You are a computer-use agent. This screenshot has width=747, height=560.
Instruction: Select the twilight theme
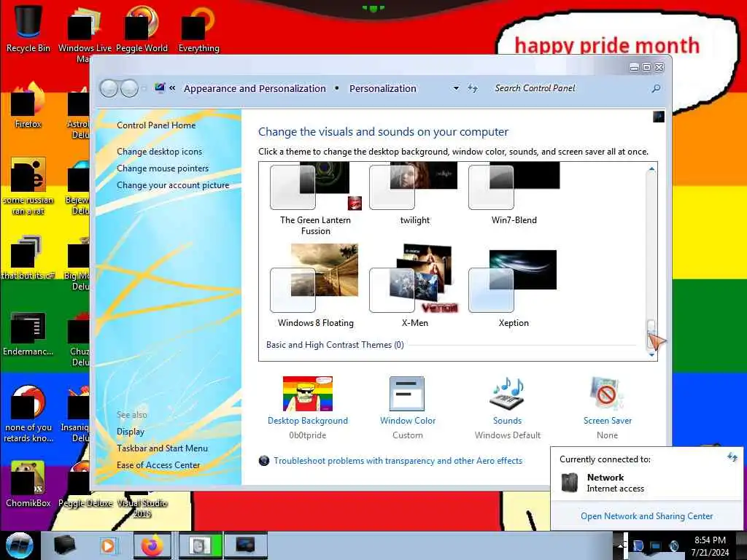[414, 193]
